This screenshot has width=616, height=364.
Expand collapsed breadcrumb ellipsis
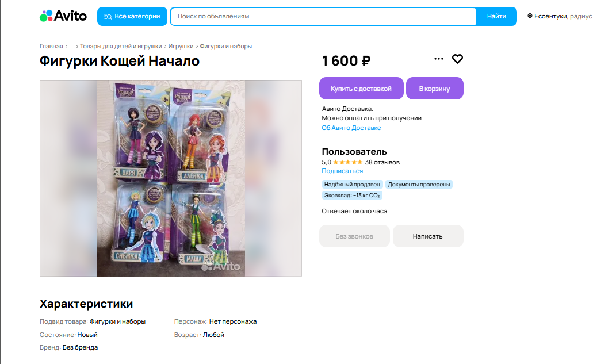[x=71, y=47]
